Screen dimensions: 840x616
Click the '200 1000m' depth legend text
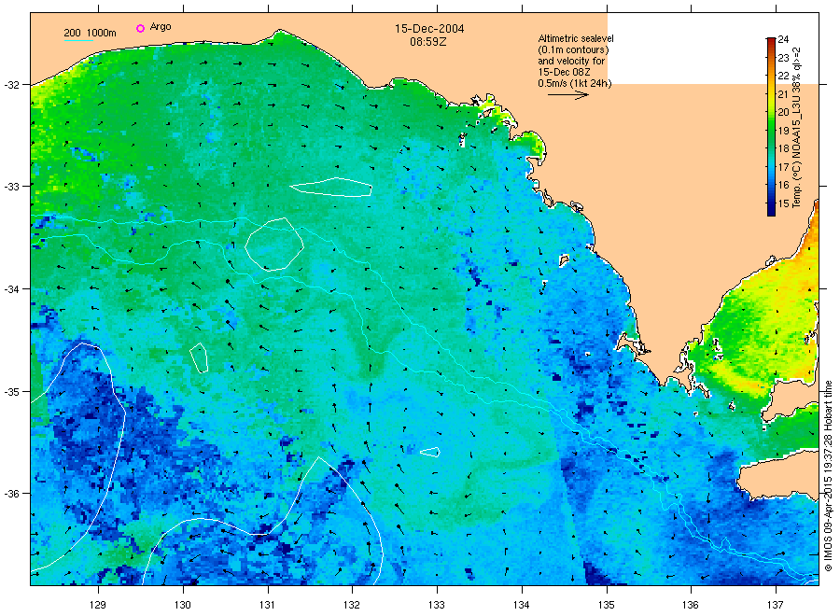click(90, 33)
